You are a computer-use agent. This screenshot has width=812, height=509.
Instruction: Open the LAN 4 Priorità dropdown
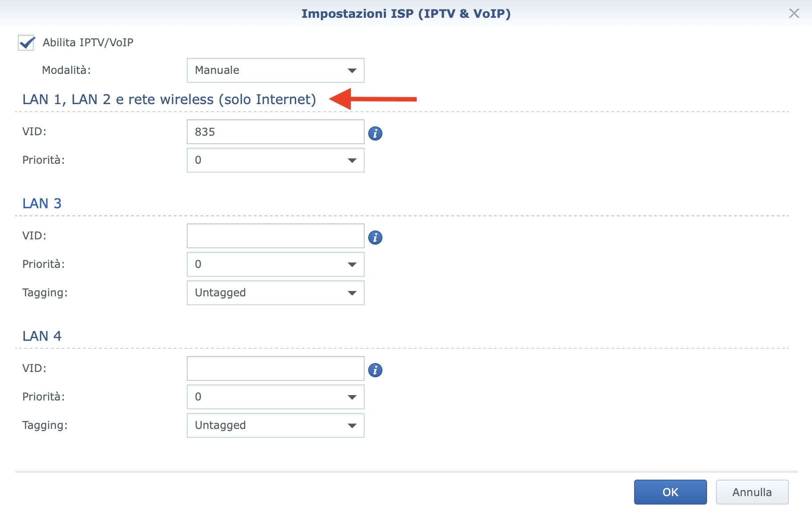[x=275, y=397]
